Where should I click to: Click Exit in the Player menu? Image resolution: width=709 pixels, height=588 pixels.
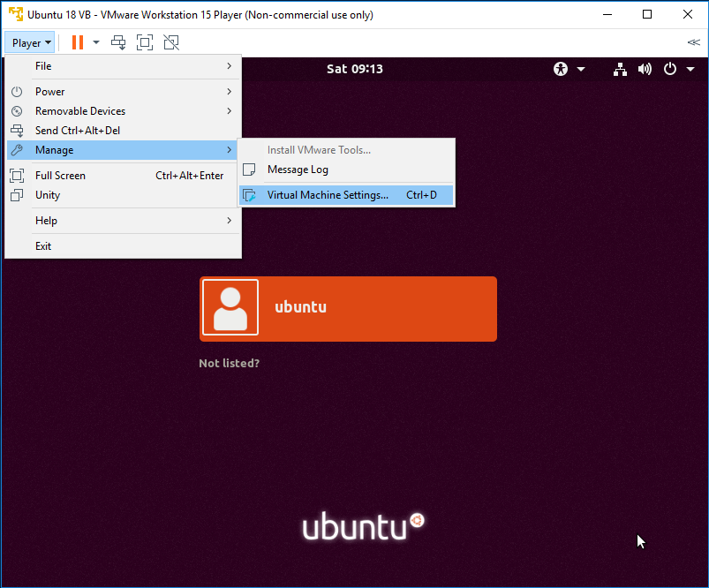[123, 246]
